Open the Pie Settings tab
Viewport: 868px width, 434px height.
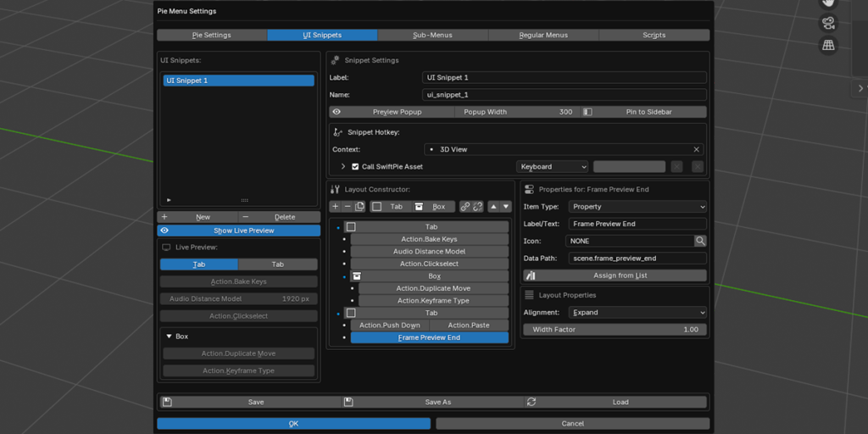tap(212, 35)
